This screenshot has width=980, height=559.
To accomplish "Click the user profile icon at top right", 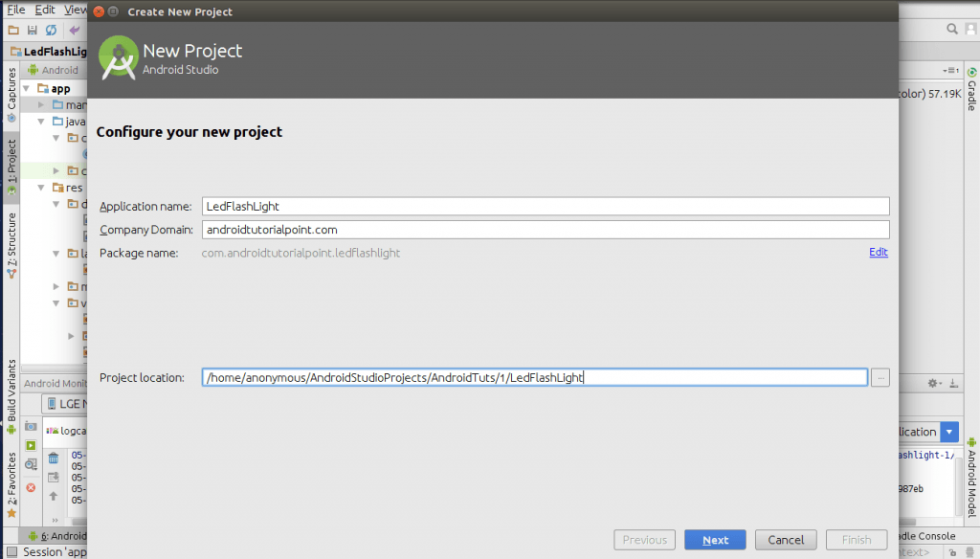I will point(970,29).
